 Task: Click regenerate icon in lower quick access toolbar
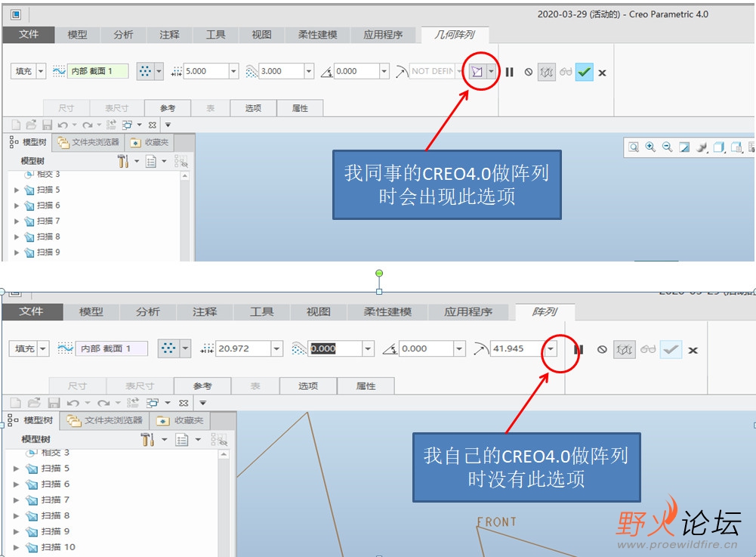pos(133,403)
